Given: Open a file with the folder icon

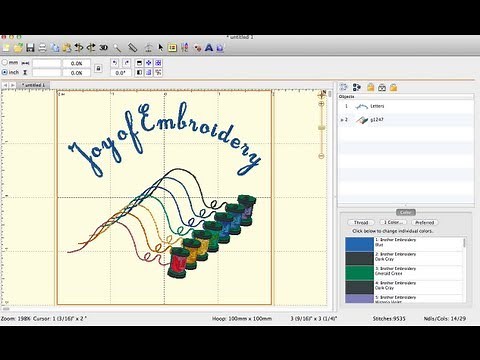Looking at the screenshot, I should click(18, 48).
